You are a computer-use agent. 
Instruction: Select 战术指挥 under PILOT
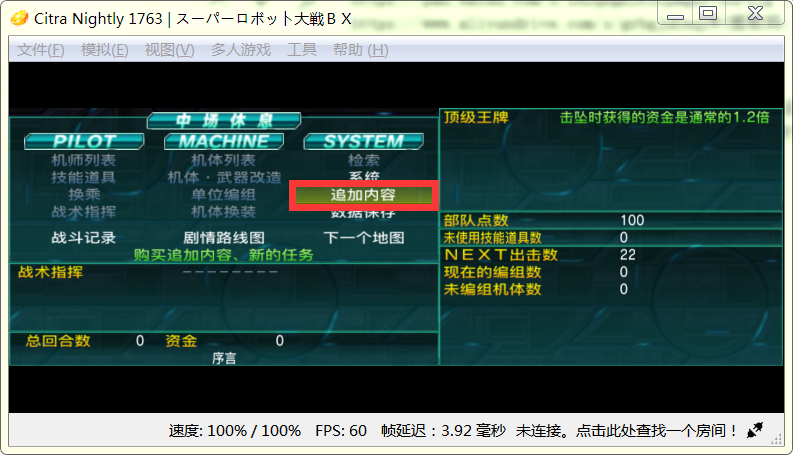[x=83, y=212]
